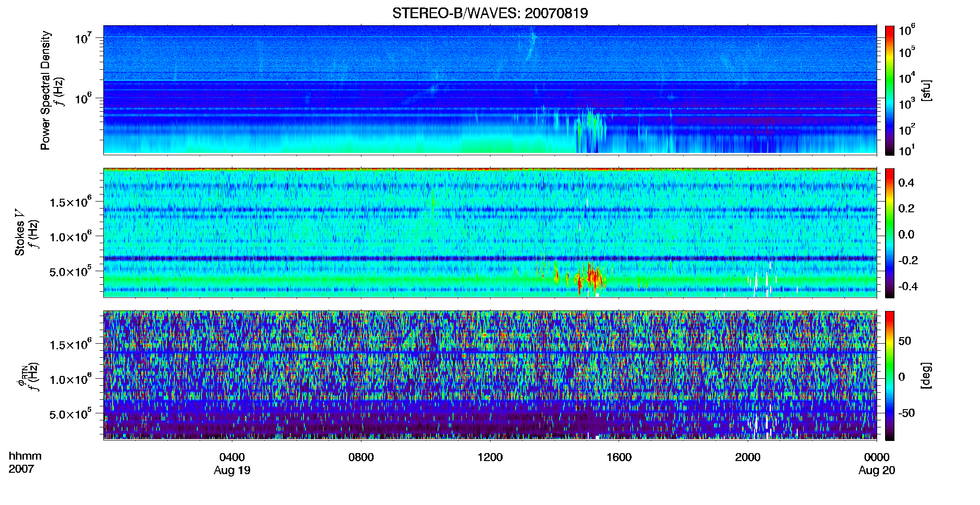Click the 1200 time tick label
This screenshot has height=505, width=980.
490,457
